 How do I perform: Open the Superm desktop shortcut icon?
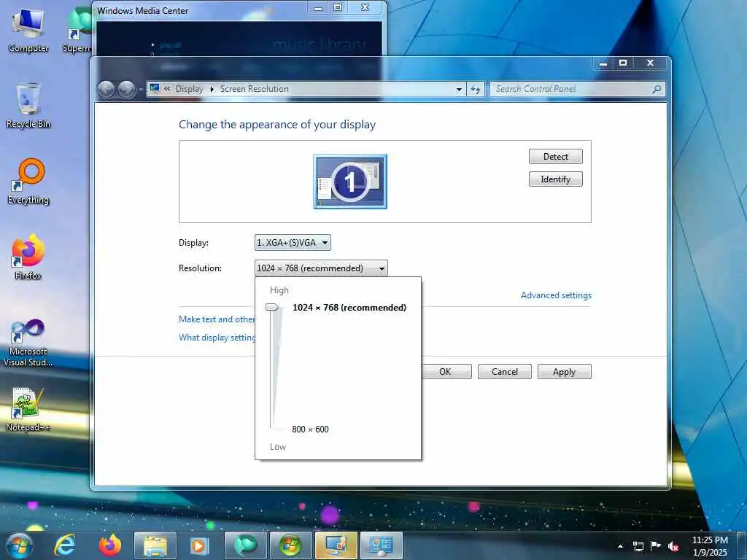[x=77, y=29]
